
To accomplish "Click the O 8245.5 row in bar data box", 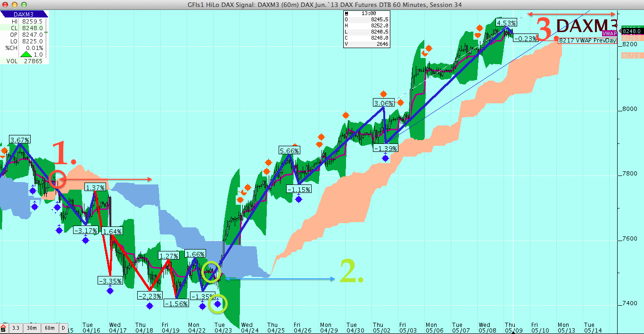I will pyautogui.click(x=367, y=20).
